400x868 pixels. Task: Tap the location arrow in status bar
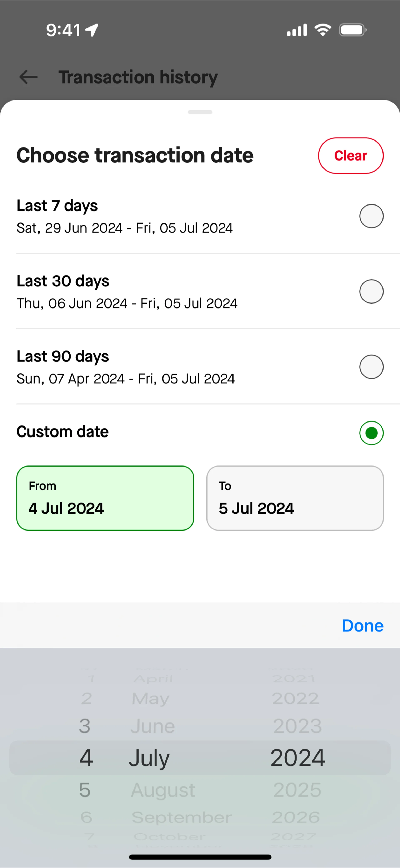[x=92, y=30]
